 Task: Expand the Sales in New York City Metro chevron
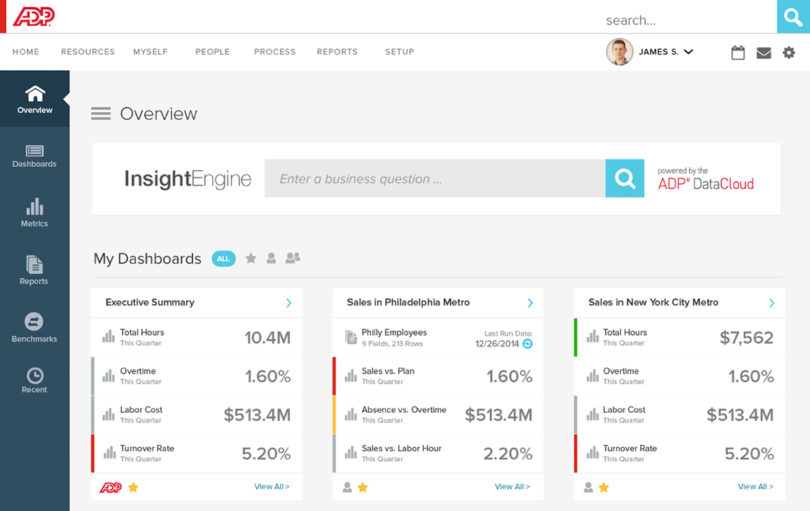771,303
